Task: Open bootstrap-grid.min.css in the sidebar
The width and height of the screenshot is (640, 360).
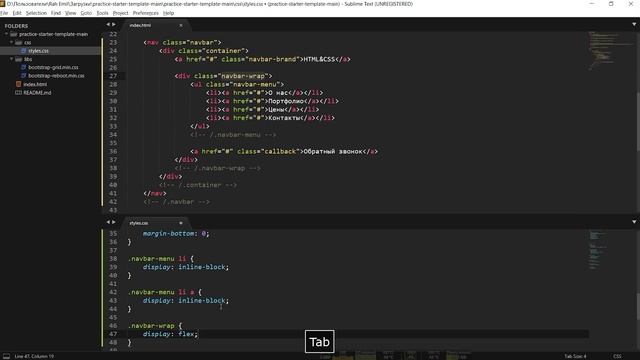Action: coord(53,67)
